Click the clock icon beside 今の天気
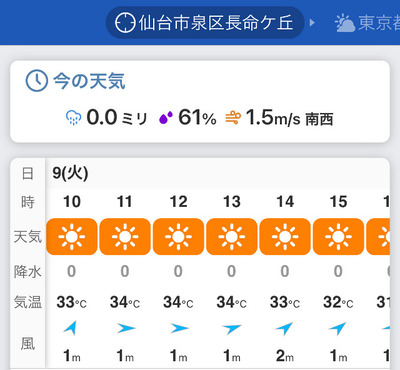This screenshot has width=400, height=370. point(37,81)
